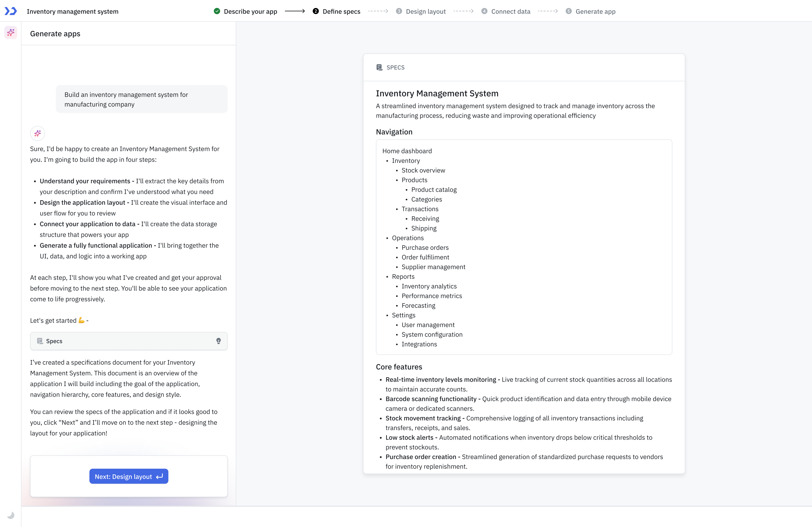
Task: Select the Generate app step
Action: [595, 12]
